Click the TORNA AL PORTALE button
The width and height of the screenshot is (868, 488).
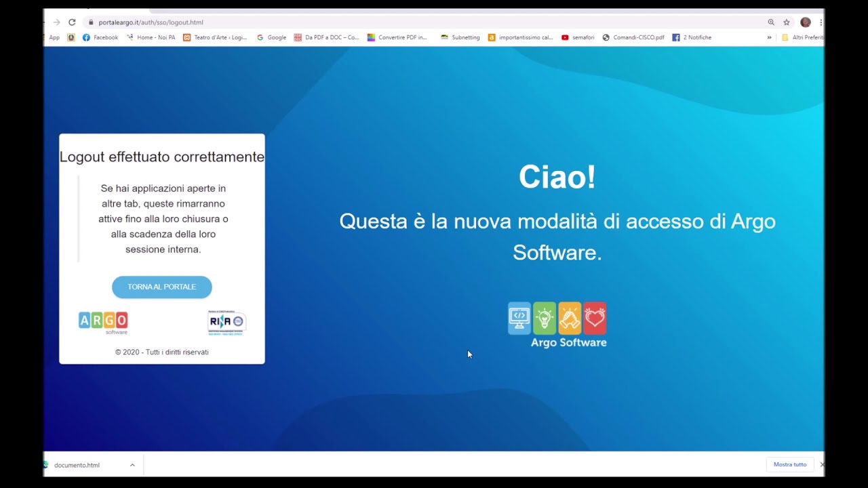pyautogui.click(x=162, y=287)
